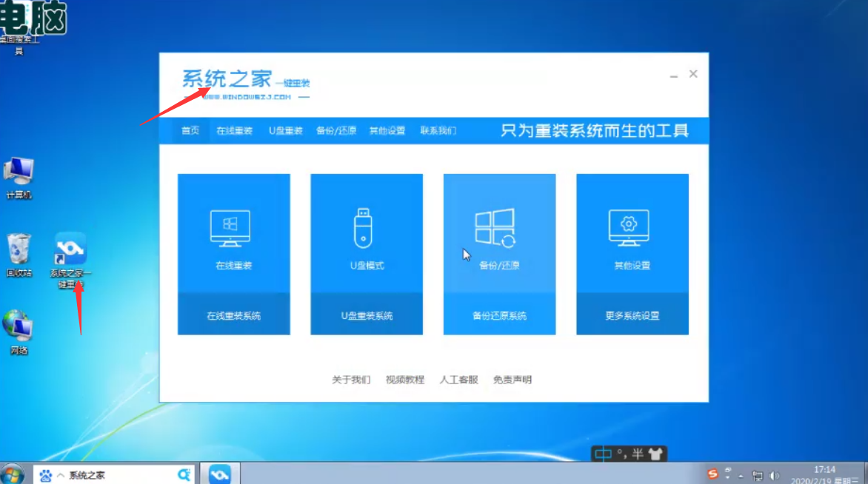Image resolution: width=868 pixels, height=484 pixels.
Task: Click the 更多系统设置 bottom button
Action: [632, 315]
